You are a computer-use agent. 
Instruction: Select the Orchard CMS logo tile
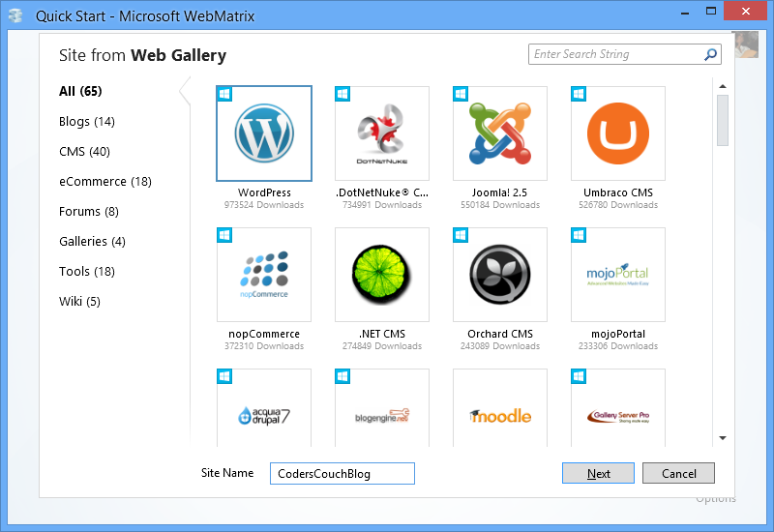pyautogui.click(x=500, y=275)
